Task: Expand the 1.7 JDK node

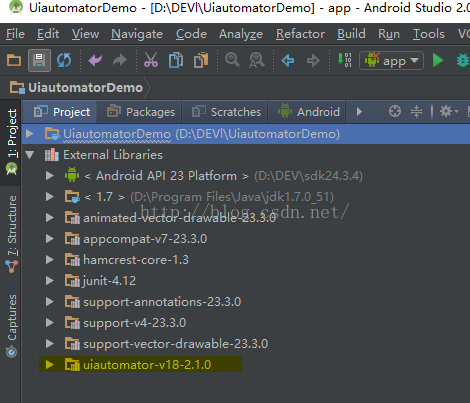Action: [50, 197]
